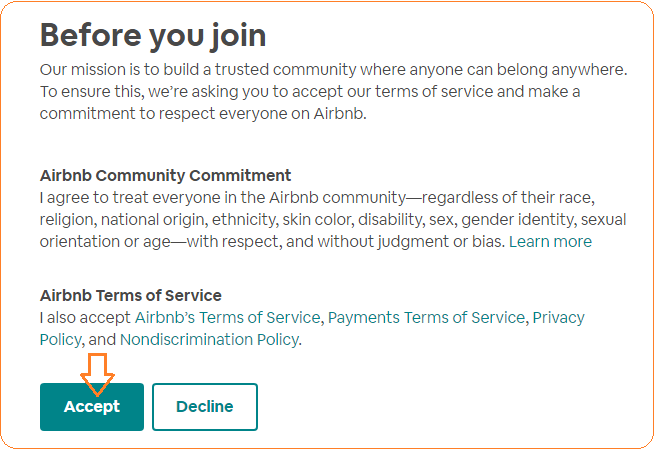This screenshot has width=655, height=449.
Task: Click the orange arrow pointing at Accept
Action: tap(99, 372)
